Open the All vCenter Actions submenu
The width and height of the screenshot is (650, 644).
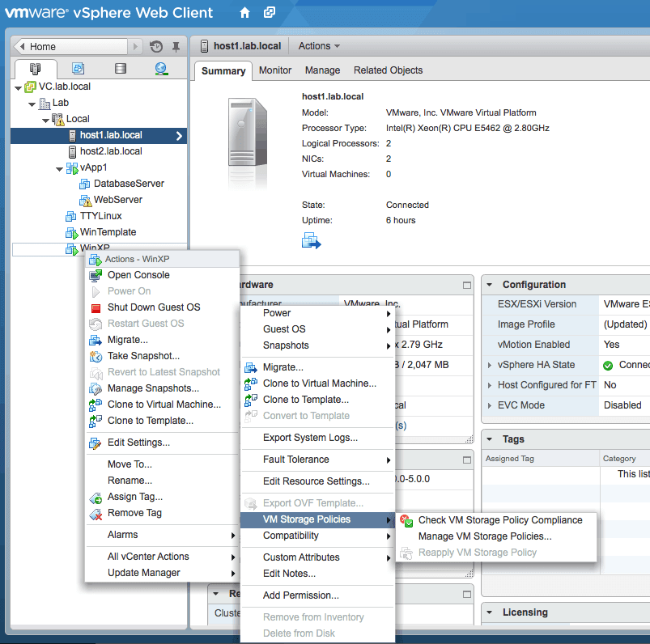pos(163,557)
